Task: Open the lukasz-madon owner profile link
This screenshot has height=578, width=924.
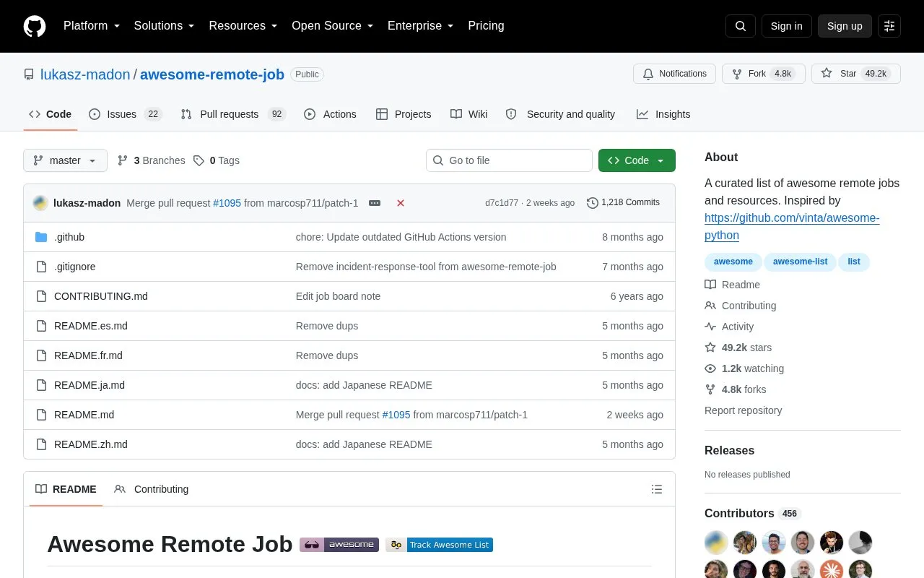Action: coord(85,74)
